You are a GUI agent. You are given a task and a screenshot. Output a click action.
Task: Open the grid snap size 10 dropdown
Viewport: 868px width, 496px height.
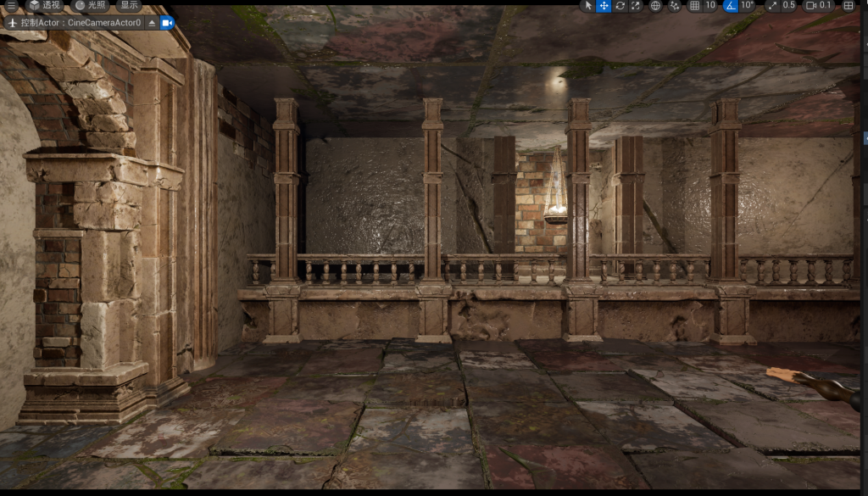[x=711, y=5]
